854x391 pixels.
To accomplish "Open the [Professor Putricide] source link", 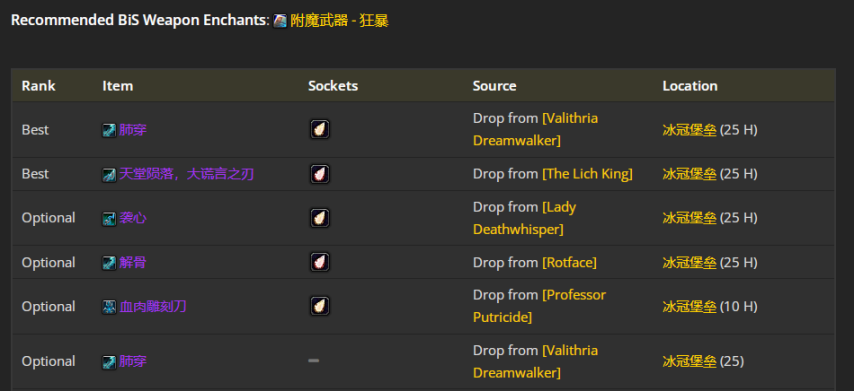I will point(539,306).
